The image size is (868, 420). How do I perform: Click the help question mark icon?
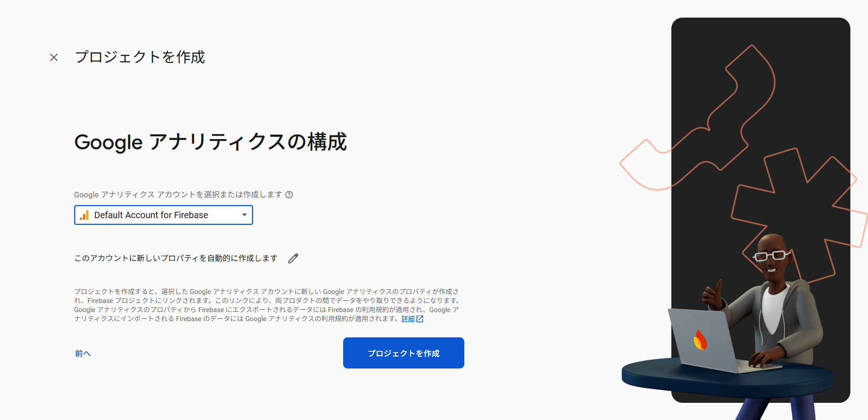tap(289, 195)
